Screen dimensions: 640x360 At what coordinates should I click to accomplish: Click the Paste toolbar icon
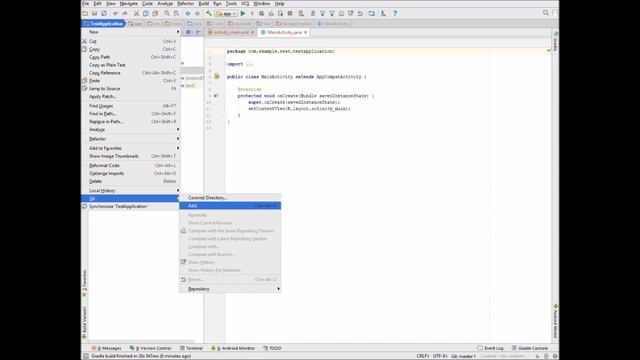(155, 13)
